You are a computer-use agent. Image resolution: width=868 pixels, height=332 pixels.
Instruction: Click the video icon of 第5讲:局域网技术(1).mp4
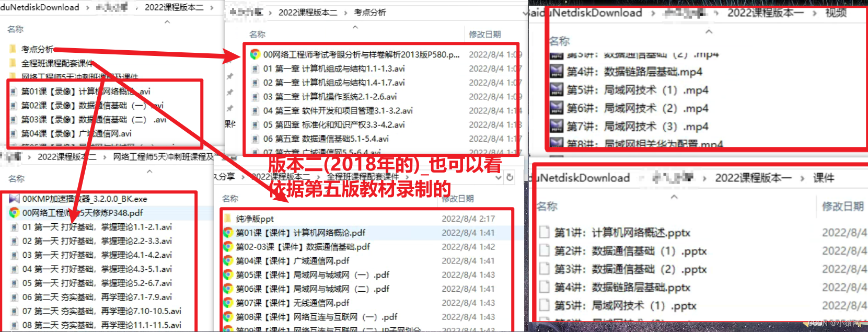pos(557,90)
